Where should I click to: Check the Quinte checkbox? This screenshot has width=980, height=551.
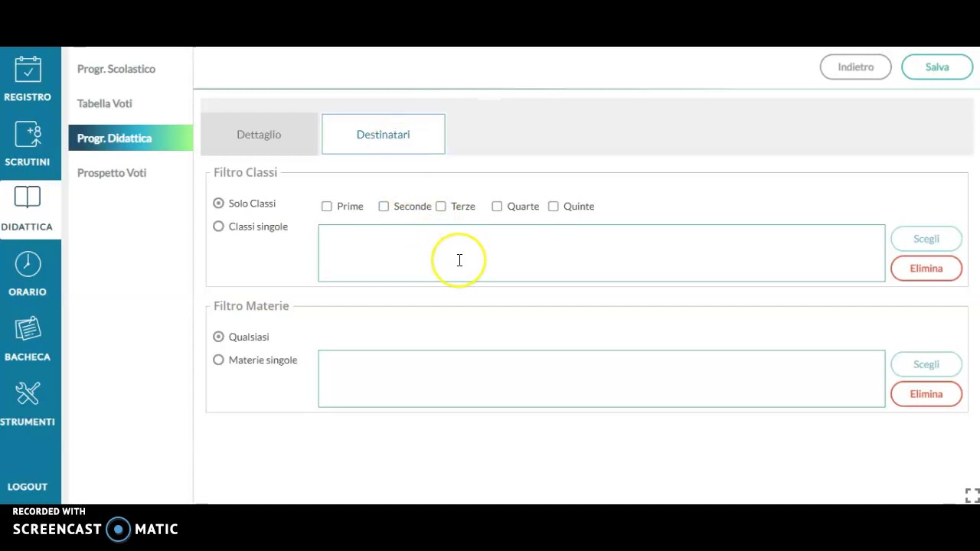coord(554,206)
